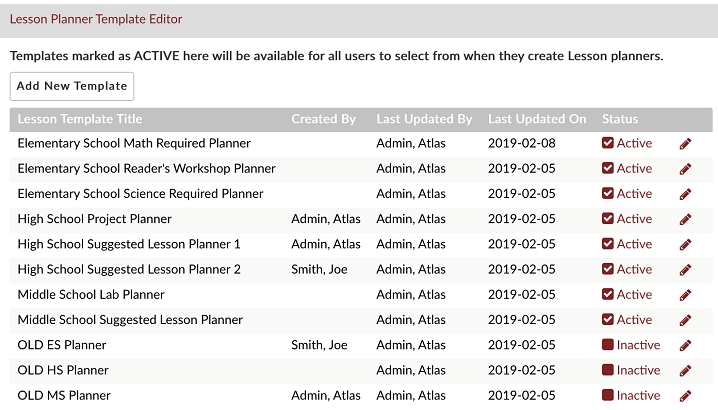Click the Add New Template button
This screenshot has width=718, height=410.
tap(72, 86)
